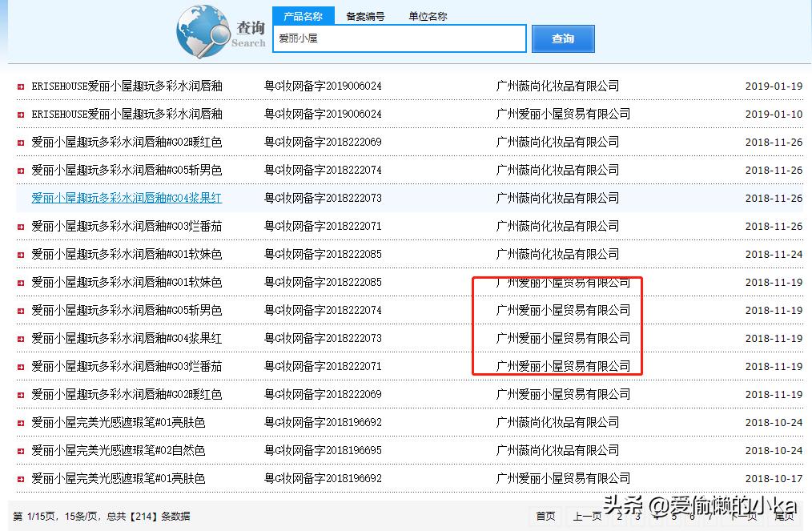Click the red arrow icon beside 遮瑕笔#01亮肤色 row
Viewport: 812px width, 531px height.
(x=19, y=422)
